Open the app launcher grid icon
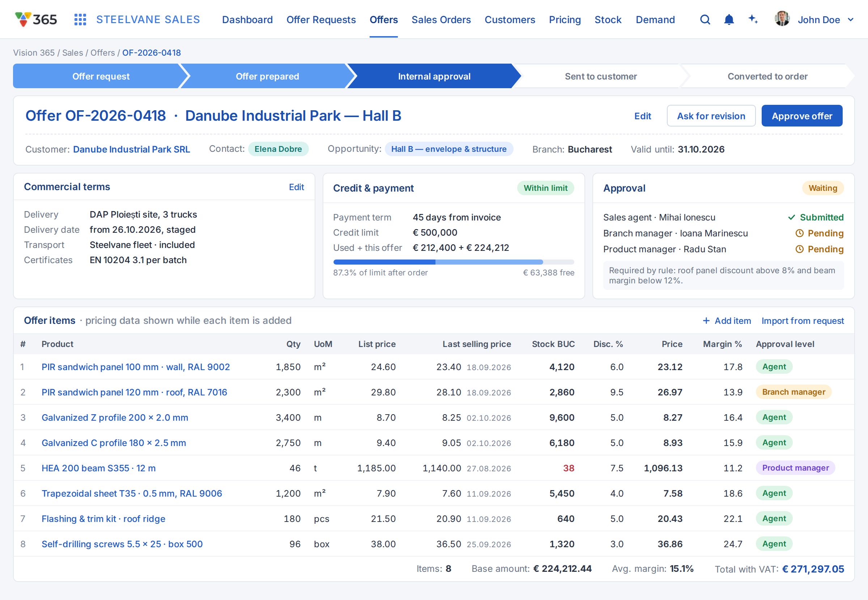Screen dimensions: 868x600 coord(80,20)
